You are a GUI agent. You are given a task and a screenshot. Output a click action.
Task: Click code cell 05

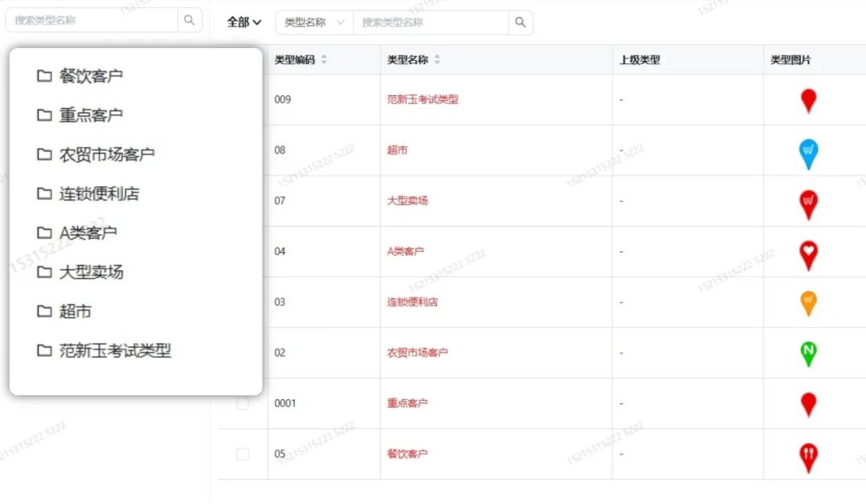point(280,454)
